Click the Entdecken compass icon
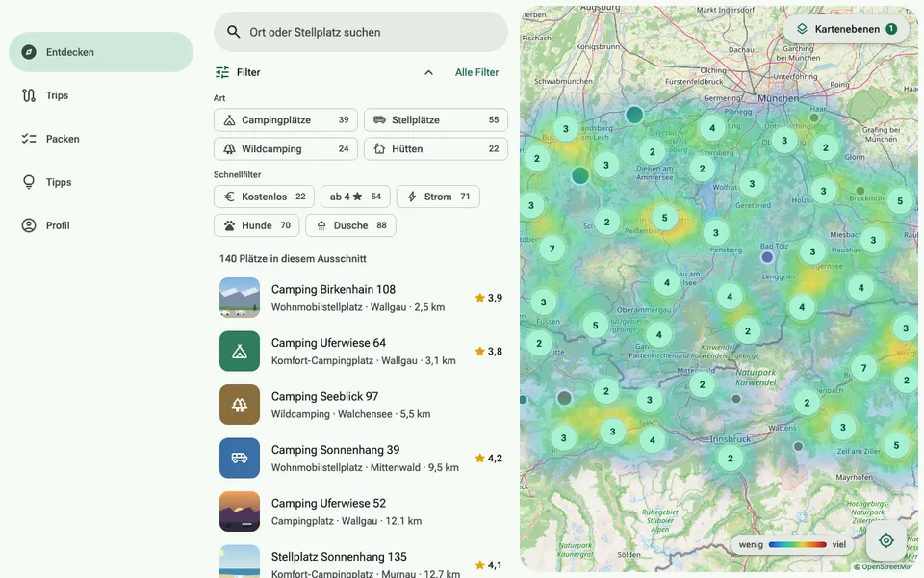The width and height of the screenshot is (924, 578). 28,52
